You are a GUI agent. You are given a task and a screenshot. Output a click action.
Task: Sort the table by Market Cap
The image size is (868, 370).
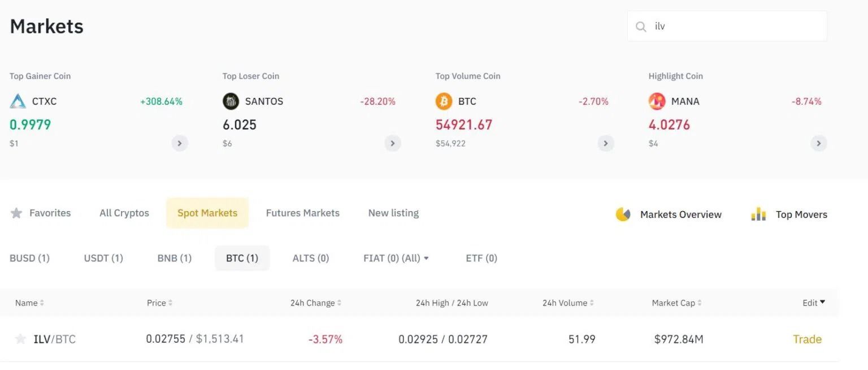(x=700, y=303)
